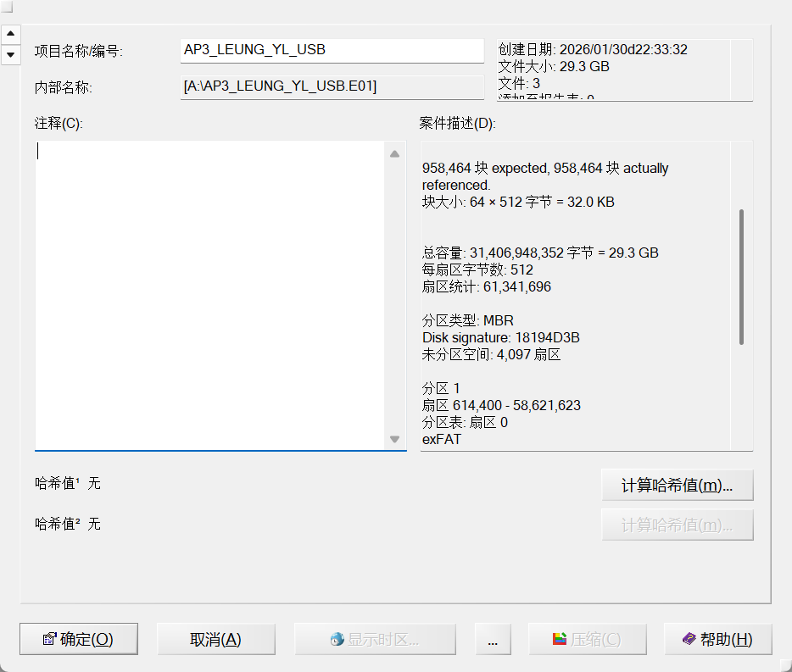Click the purple book icon on 帮助
The height and width of the screenshot is (672, 792).
689,639
